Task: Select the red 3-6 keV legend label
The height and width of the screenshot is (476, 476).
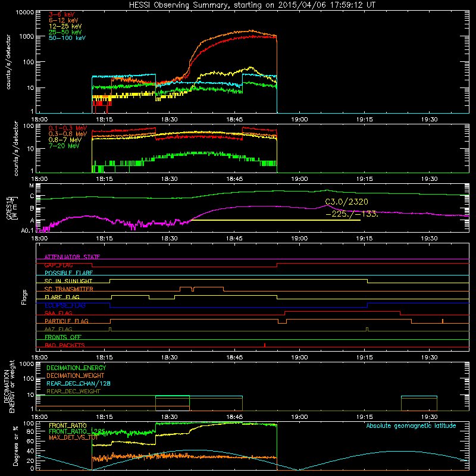Action: click(61, 14)
